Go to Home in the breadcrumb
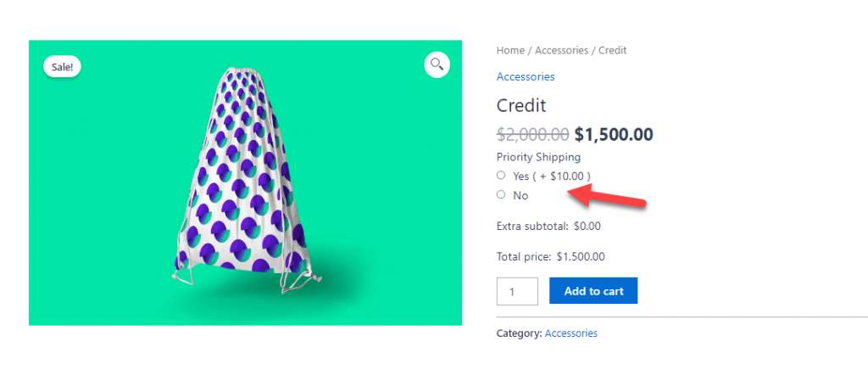The height and width of the screenshot is (381, 868). click(x=509, y=50)
